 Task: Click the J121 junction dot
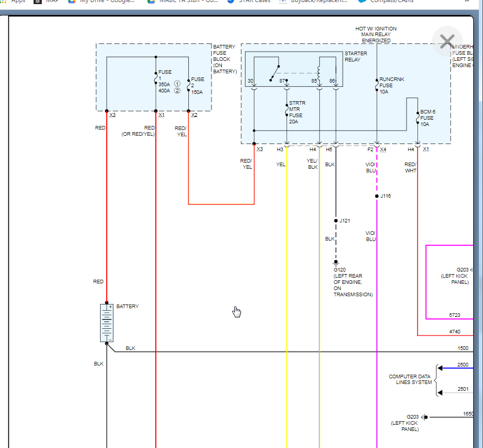point(336,220)
